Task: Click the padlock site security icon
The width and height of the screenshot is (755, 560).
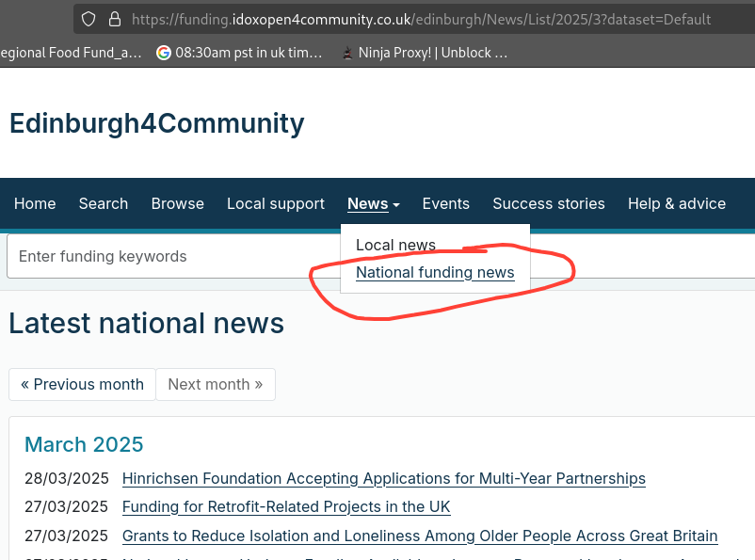Action: (x=115, y=19)
